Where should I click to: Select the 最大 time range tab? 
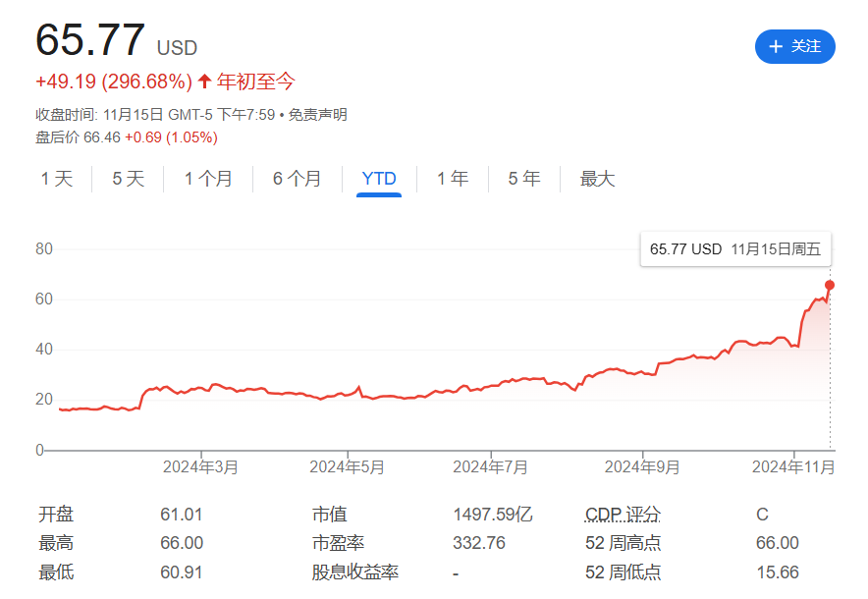[597, 179]
